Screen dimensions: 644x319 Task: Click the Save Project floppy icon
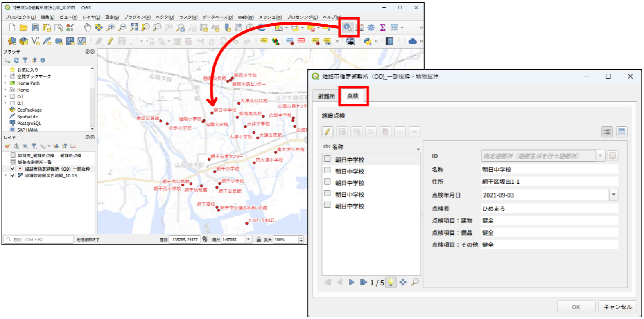(35, 27)
